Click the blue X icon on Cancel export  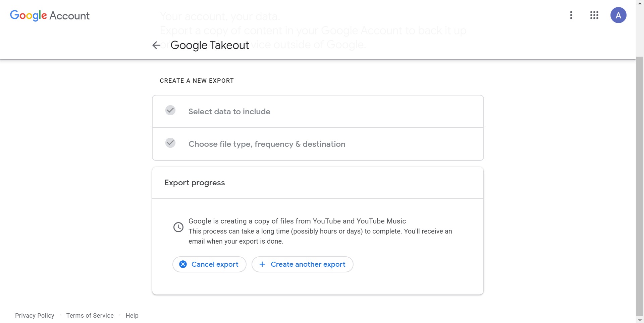click(183, 264)
